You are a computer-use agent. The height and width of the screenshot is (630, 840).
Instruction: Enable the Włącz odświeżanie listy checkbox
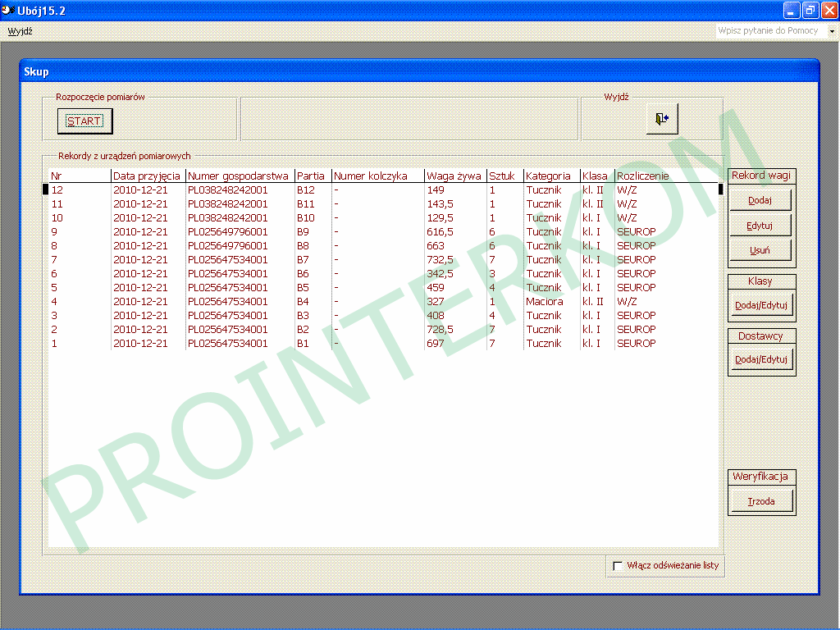click(x=618, y=565)
